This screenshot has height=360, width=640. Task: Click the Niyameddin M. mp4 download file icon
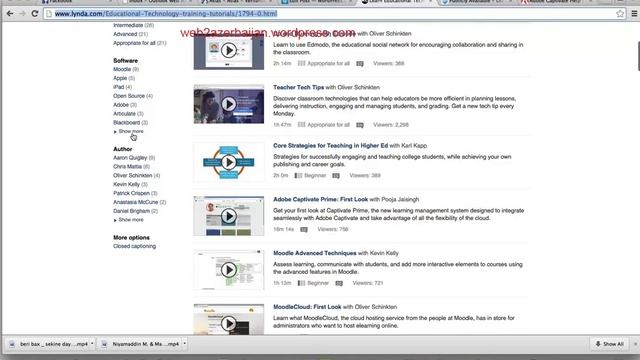tap(104, 344)
